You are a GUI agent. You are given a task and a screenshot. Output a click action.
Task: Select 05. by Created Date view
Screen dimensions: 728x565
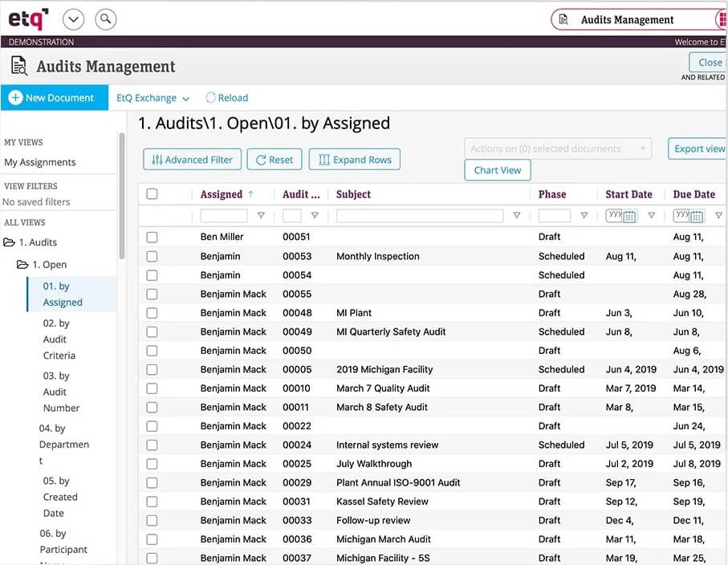pyautogui.click(x=60, y=497)
